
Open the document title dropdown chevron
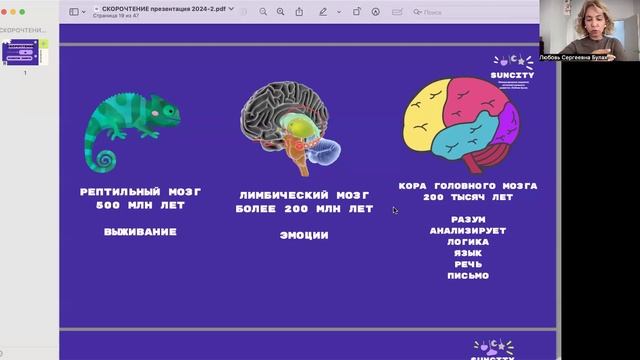(231, 9)
